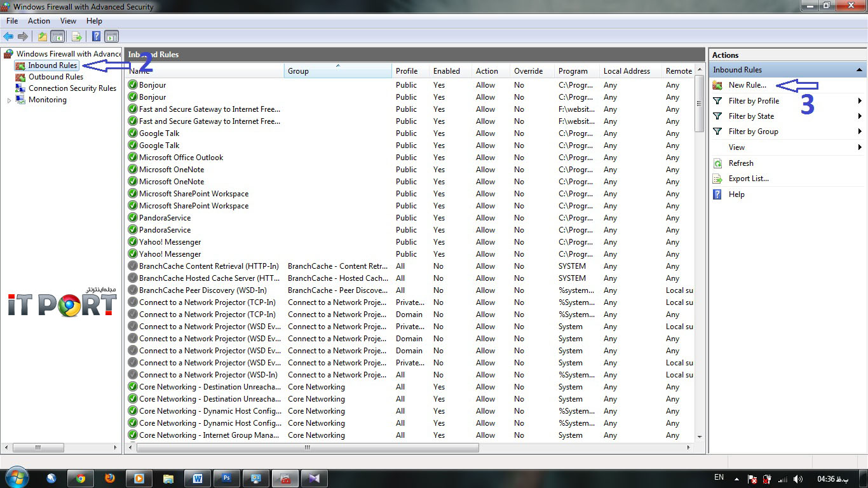Click the green Refresh icon in Actions
Screen dimensions: 868x488
[x=717, y=163]
